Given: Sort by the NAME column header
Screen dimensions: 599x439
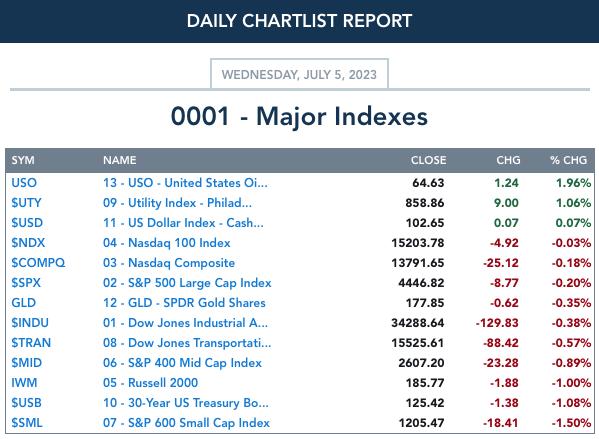Looking at the screenshot, I should [120, 160].
